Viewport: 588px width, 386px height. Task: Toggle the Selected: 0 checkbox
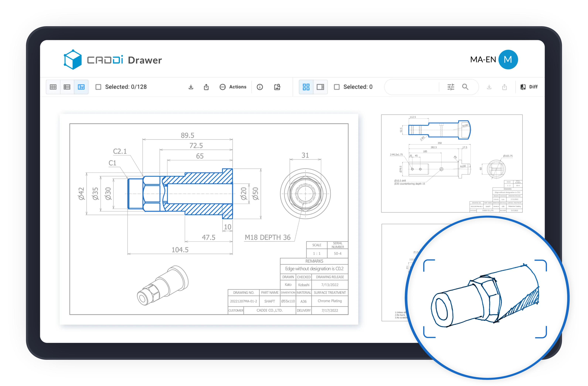tap(337, 87)
